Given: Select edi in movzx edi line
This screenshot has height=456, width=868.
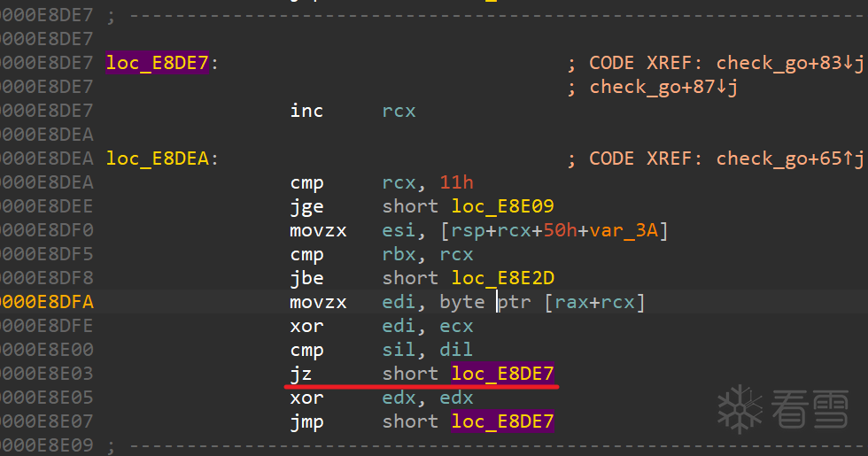Looking at the screenshot, I should coord(399,302).
